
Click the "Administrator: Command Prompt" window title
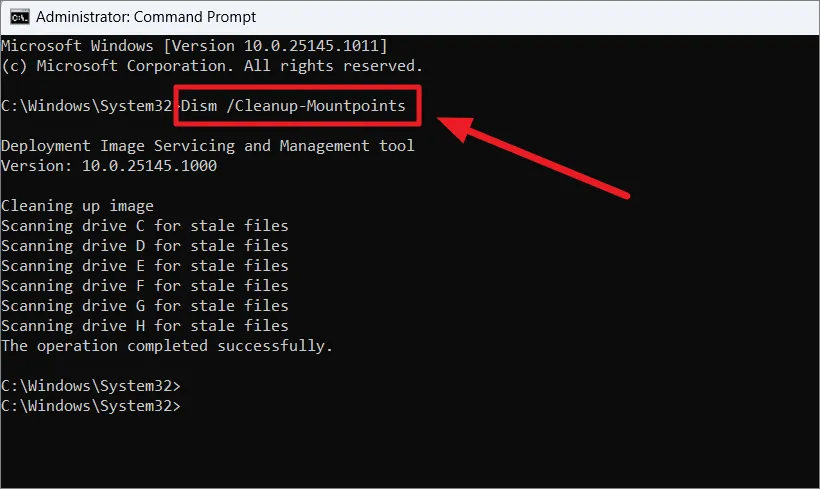click(149, 17)
